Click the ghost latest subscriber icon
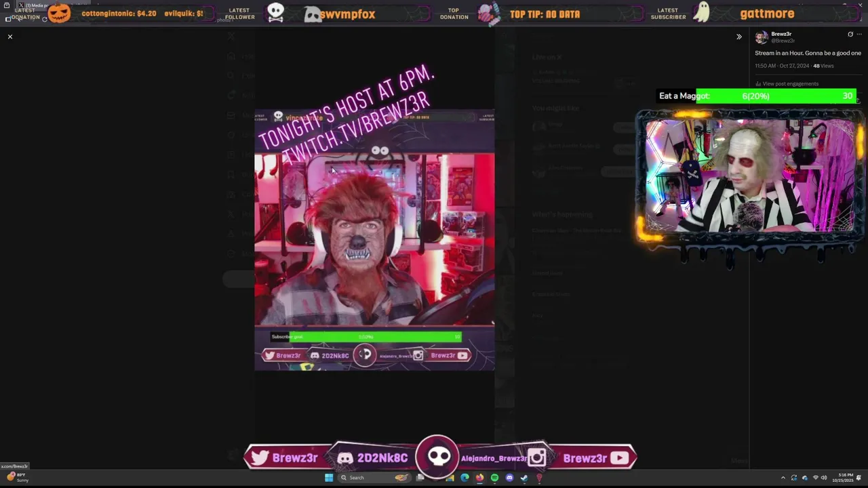Image resolution: width=868 pixels, height=488 pixels. (703, 12)
